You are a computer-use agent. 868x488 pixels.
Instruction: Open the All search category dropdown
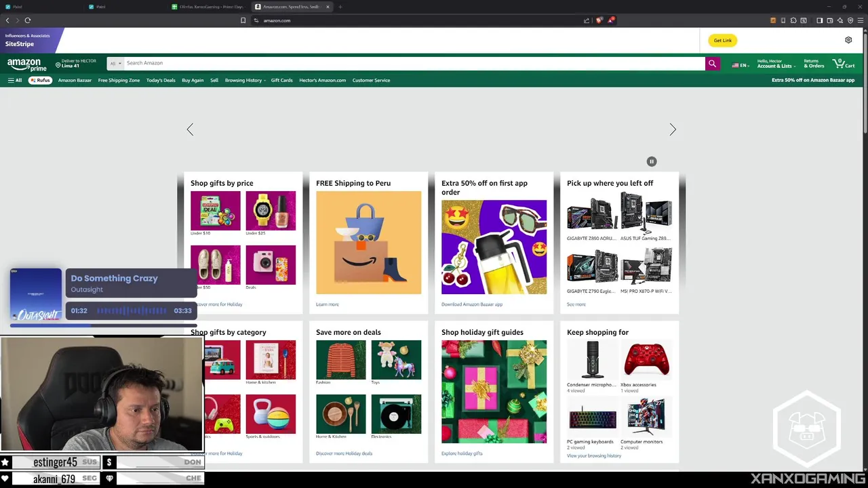tap(115, 64)
